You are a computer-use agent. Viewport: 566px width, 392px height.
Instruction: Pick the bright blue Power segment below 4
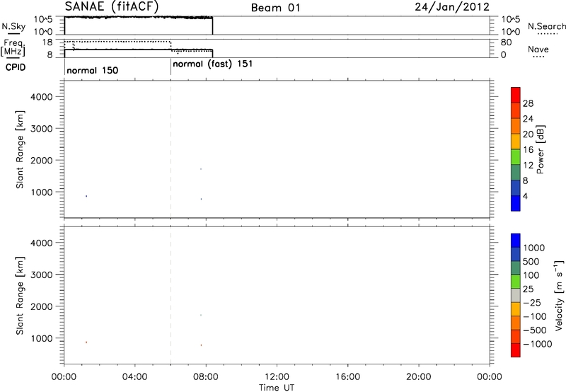click(516, 203)
